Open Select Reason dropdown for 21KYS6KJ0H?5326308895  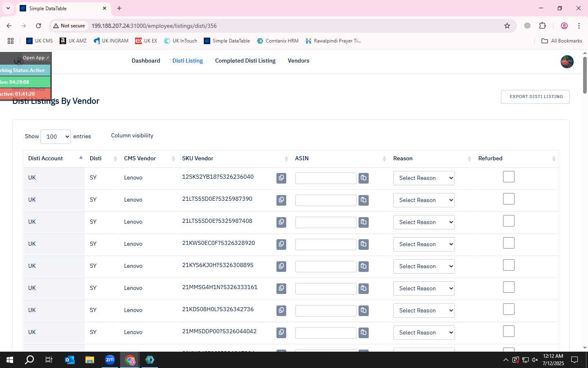pyautogui.click(x=424, y=266)
